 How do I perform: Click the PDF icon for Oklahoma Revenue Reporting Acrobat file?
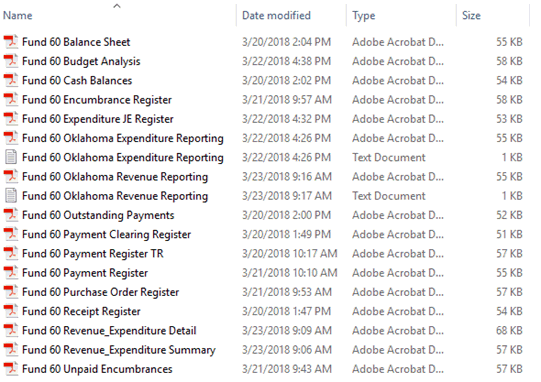tap(11, 177)
